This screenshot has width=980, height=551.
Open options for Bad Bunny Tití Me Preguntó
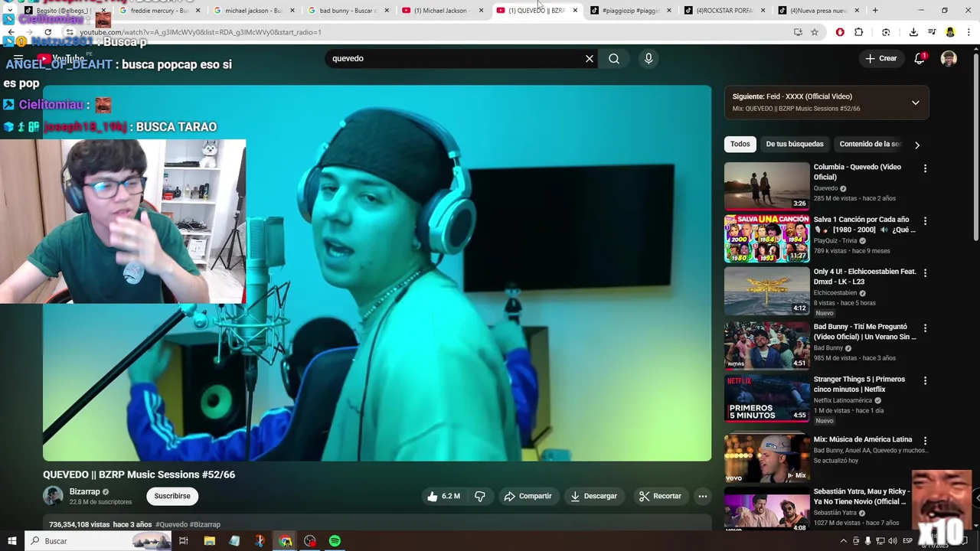(x=925, y=328)
